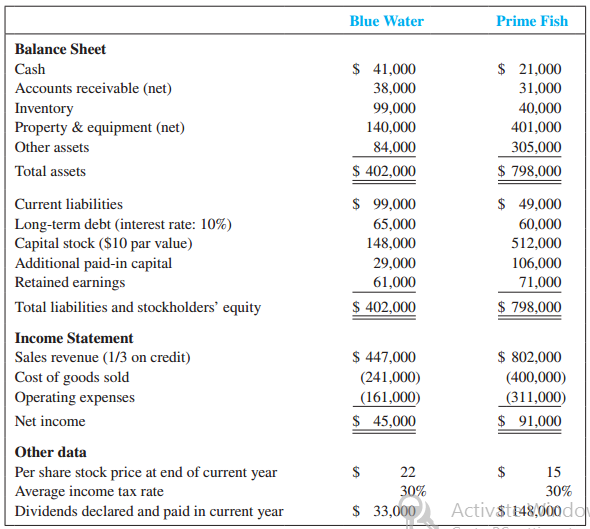
Task: Click Prime Fish average income tax rate
Action: point(559,491)
